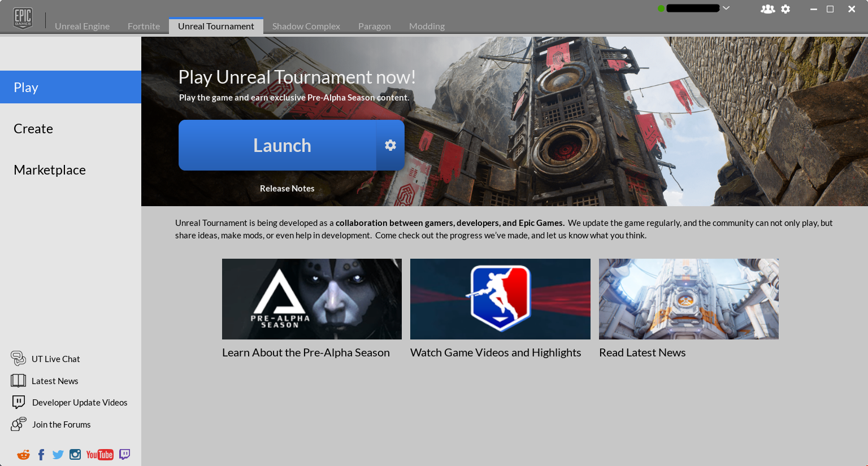Switch to the Fortnite tab
Image resolution: width=868 pixels, height=466 pixels.
(x=144, y=26)
